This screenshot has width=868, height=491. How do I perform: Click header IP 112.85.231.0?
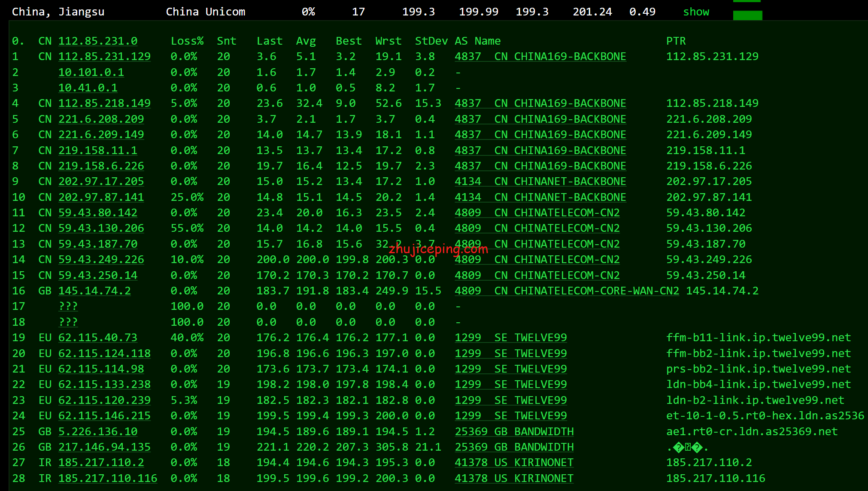pos(98,41)
